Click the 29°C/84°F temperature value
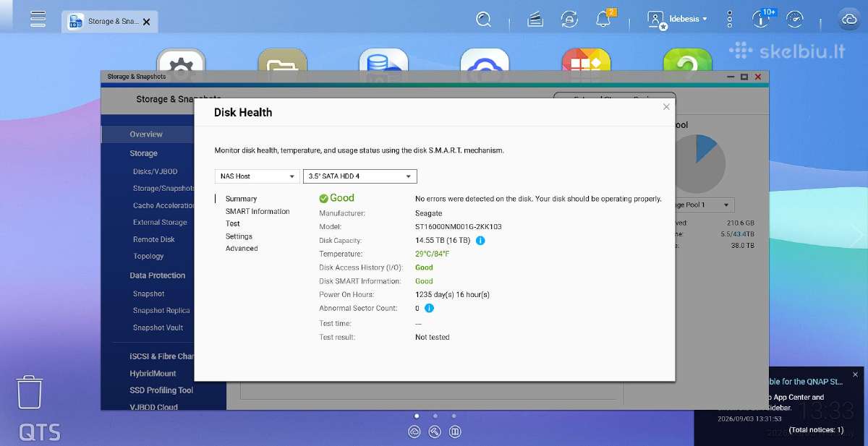Viewport: 868px width, 446px height. coord(432,254)
